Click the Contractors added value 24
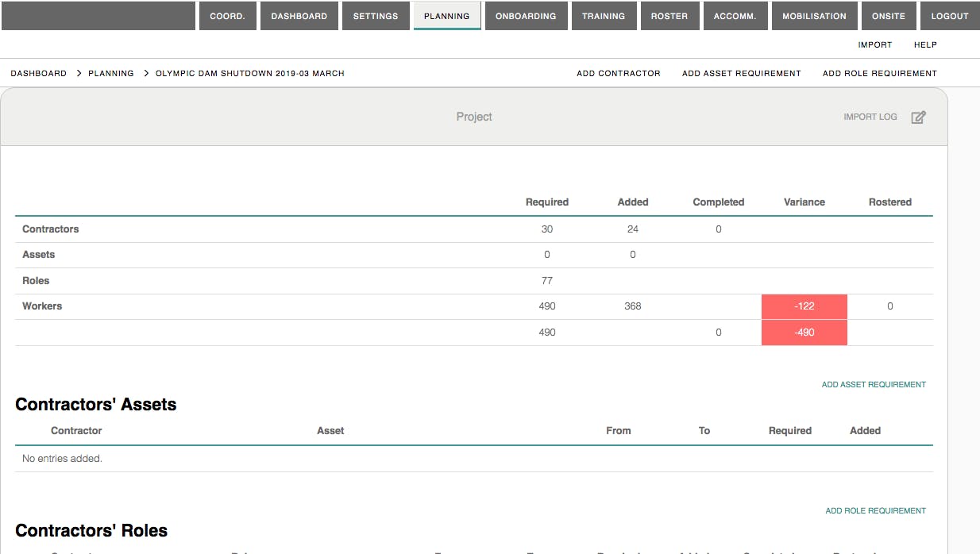The image size is (980, 554). pos(633,229)
